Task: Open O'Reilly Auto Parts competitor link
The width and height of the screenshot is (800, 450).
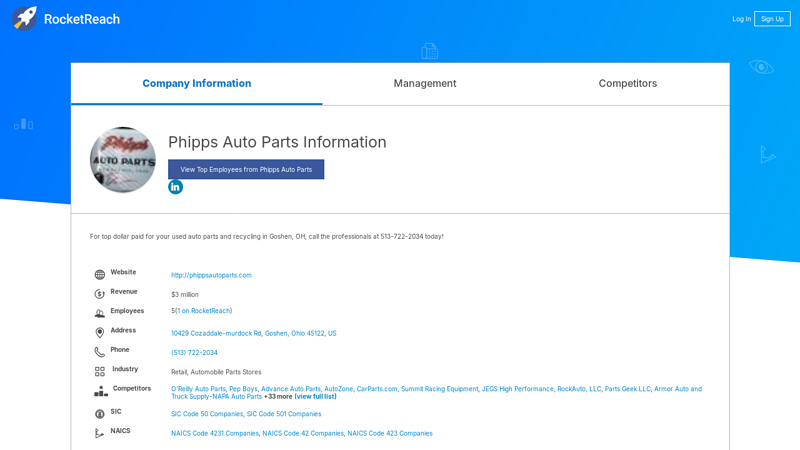Action: coord(198,389)
